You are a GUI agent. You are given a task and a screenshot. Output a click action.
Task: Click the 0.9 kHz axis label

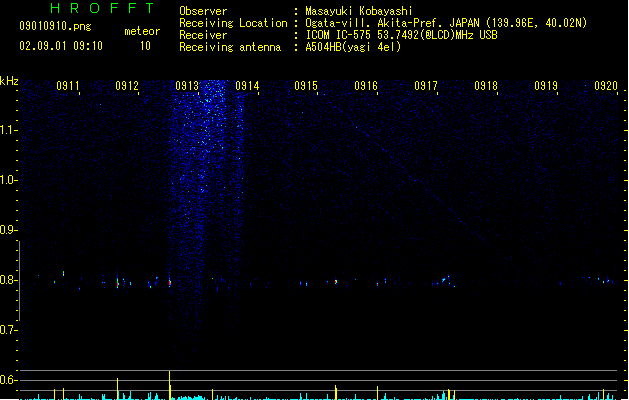pyautogui.click(x=8, y=230)
